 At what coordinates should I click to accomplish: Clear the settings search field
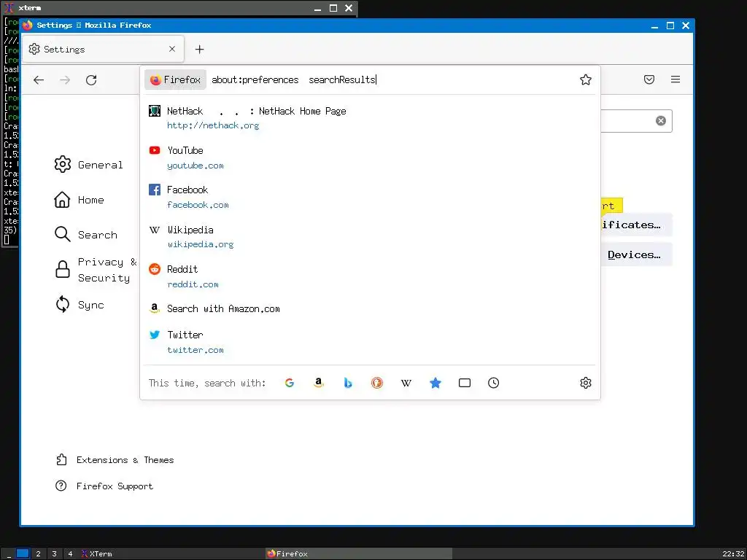point(660,120)
